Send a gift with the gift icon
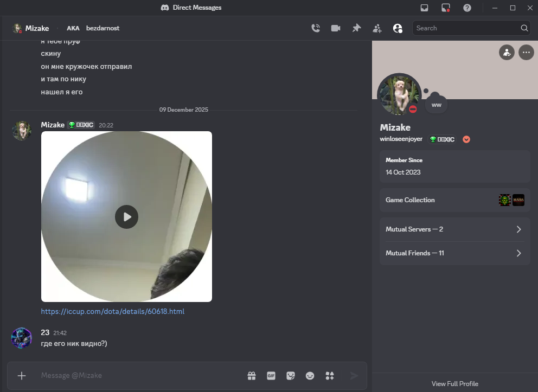Screen dimensions: 538x392 [252, 376]
